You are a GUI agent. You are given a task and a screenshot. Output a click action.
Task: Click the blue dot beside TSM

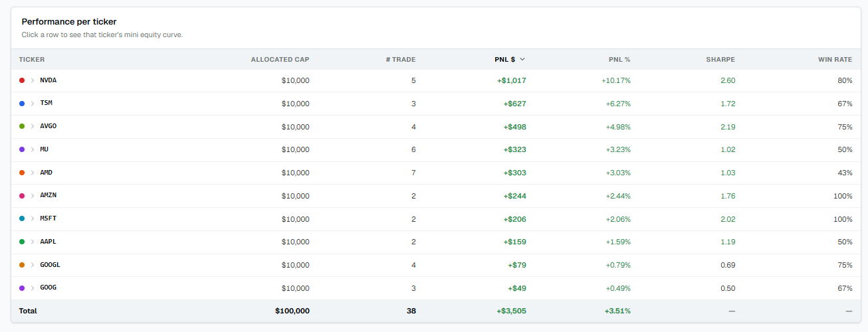click(x=22, y=104)
